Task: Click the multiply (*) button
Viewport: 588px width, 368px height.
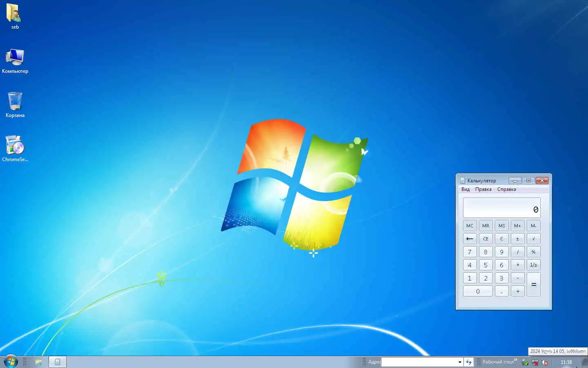Action: point(517,265)
